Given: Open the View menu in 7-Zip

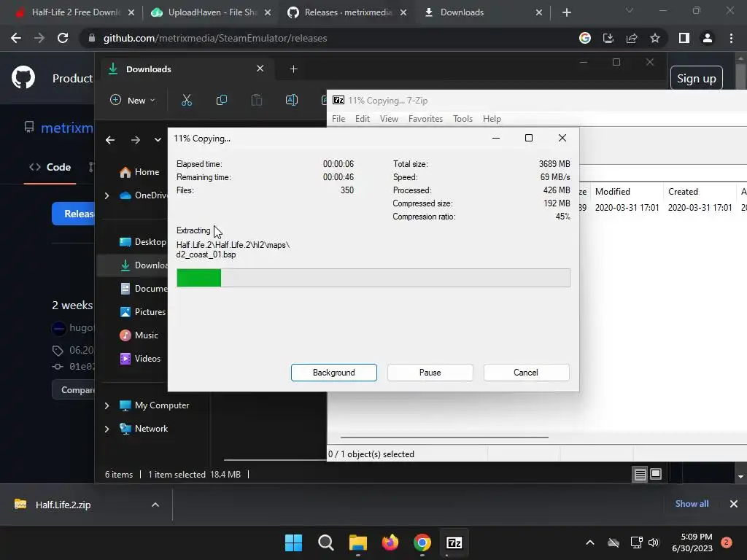Looking at the screenshot, I should [x=389, y=119].
